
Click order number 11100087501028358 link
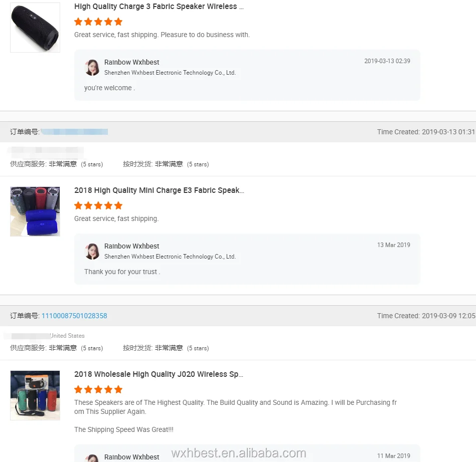tap(74, 316)
